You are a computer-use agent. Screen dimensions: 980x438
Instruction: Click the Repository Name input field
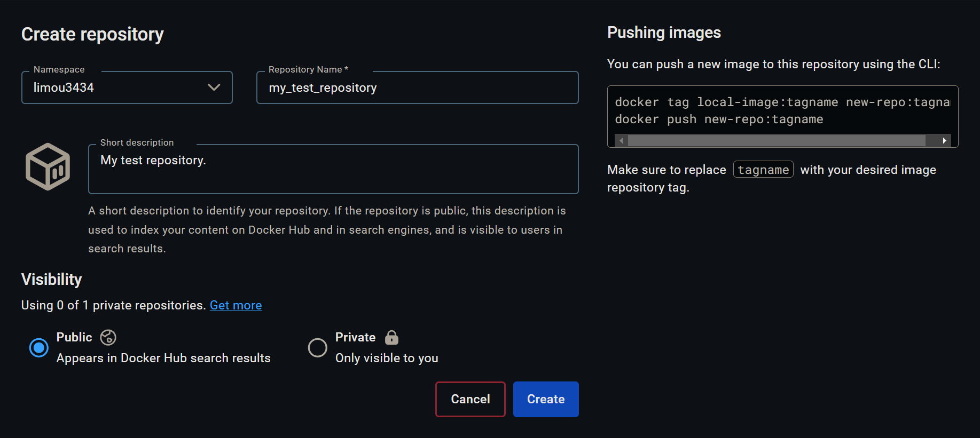pyautogui.click(x=418, y=87)
